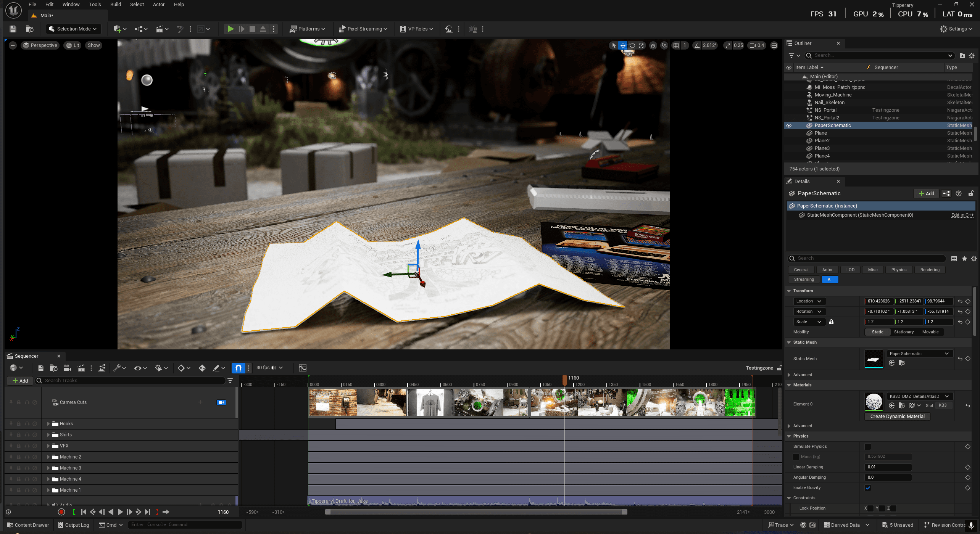Click the green Play in editor button
Viewport: 980px width, 534px height.
pyautogui.click(x=230, y=29)
